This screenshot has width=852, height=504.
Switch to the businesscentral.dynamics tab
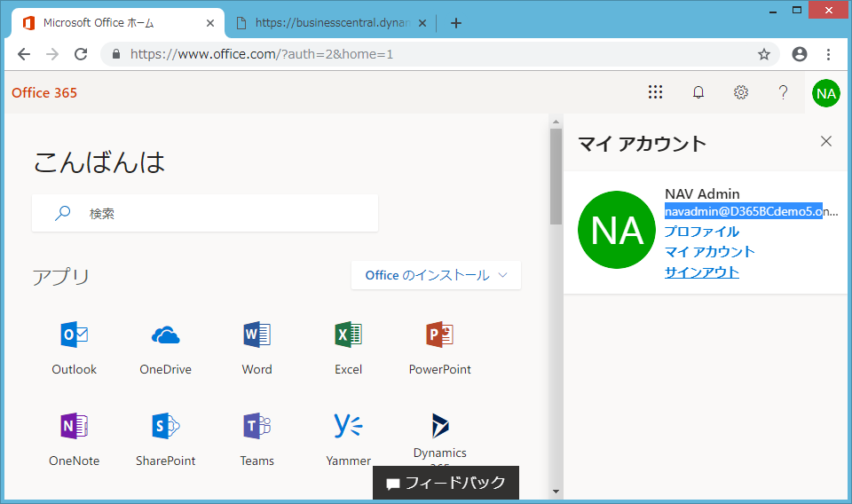pyautogui.click(x=330, y=23)
